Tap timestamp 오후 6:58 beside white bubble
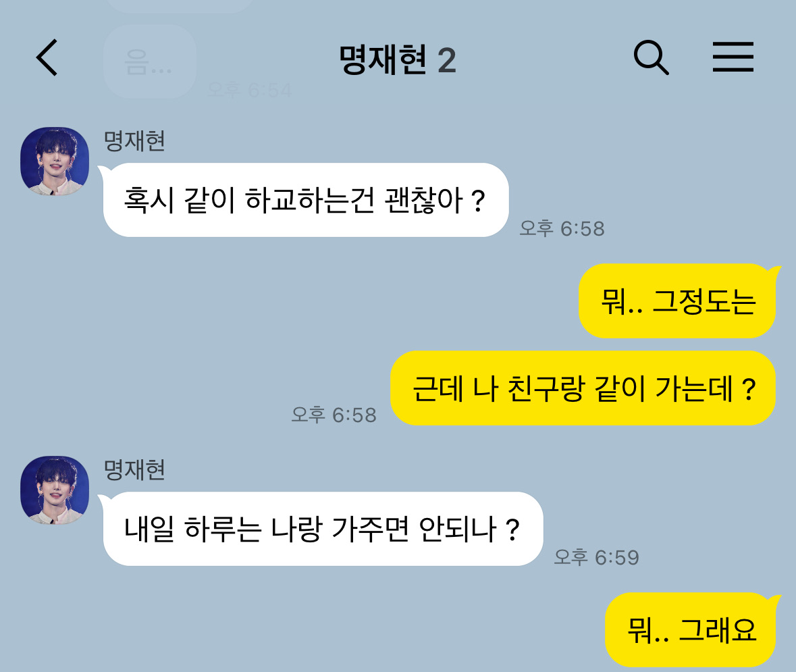796x672 pixels. [x=562, y=228]
